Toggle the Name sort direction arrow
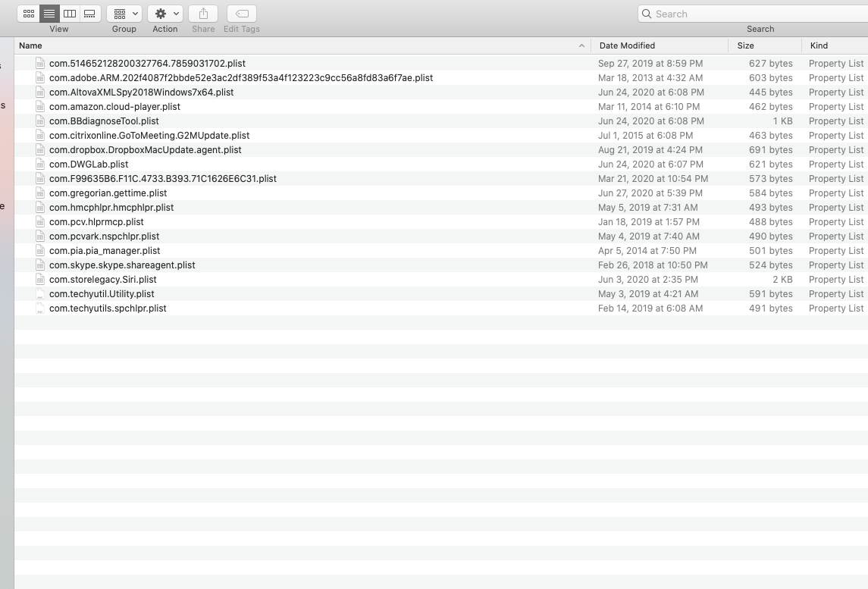Image resolution: width=868 pixels, height=589 pixels. pyautogui.click(x=581, y=46)
